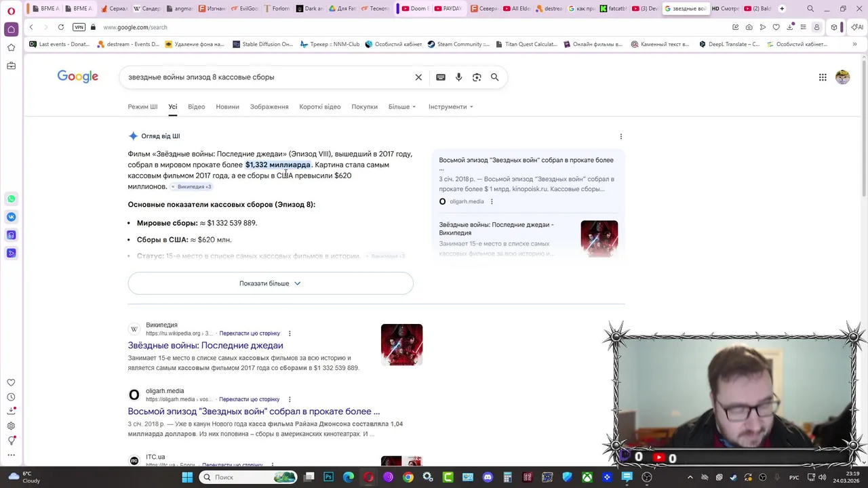The image size is (868, 488).
Task: Open the on-screen keyboard input tool
Action: click(441, 77)
